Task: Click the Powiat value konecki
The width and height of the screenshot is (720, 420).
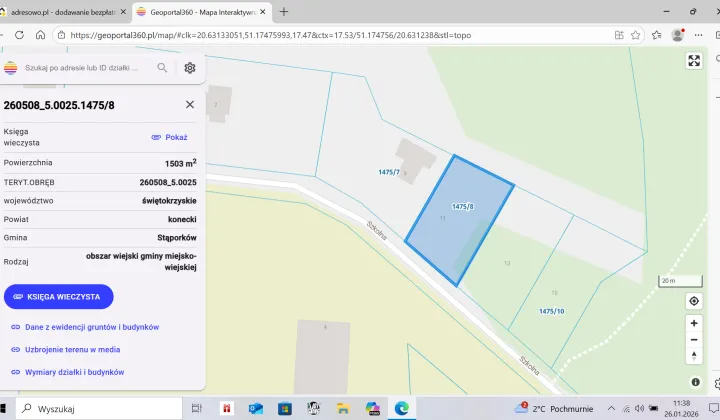Action: pyautogui.click(x=182, y=219)
